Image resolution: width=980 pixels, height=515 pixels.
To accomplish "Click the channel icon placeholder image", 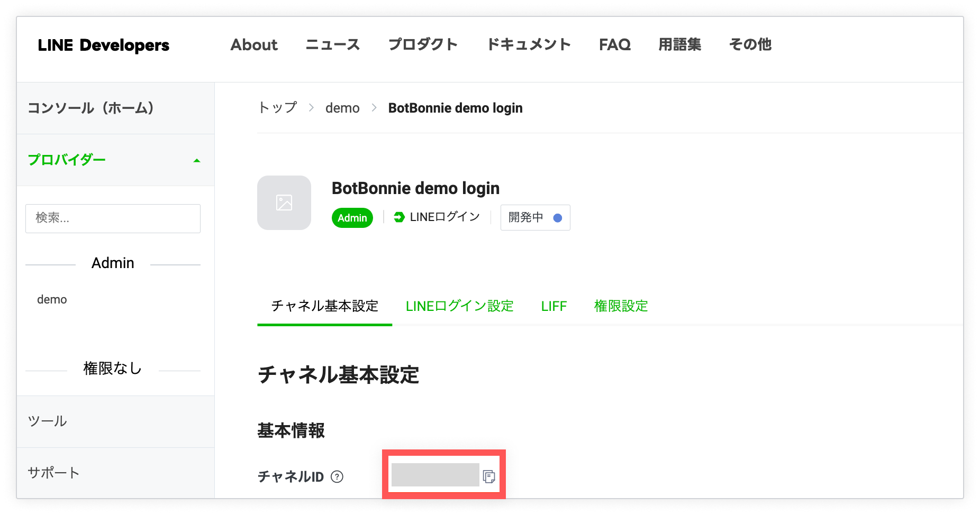I will click(x=284, y=203).
